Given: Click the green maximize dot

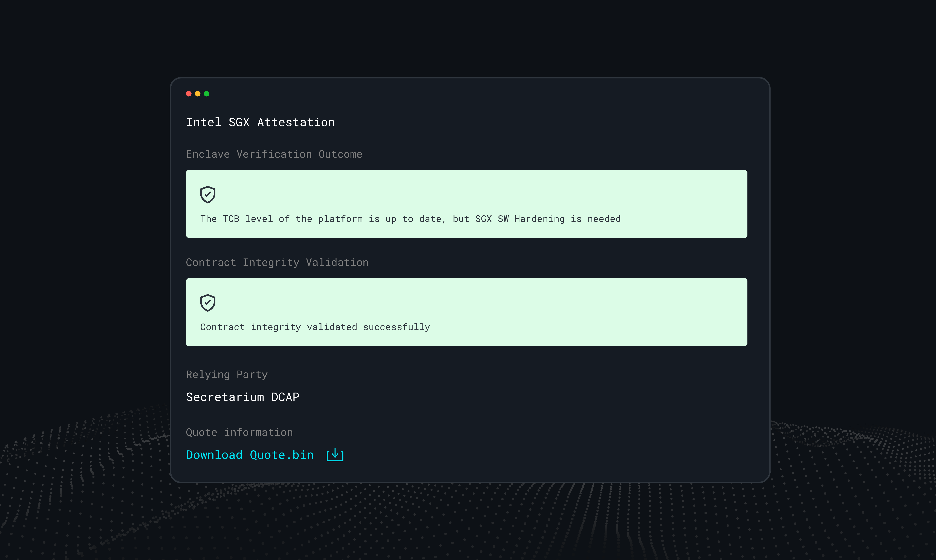Looking at the screenshot, I should point(206,94).
